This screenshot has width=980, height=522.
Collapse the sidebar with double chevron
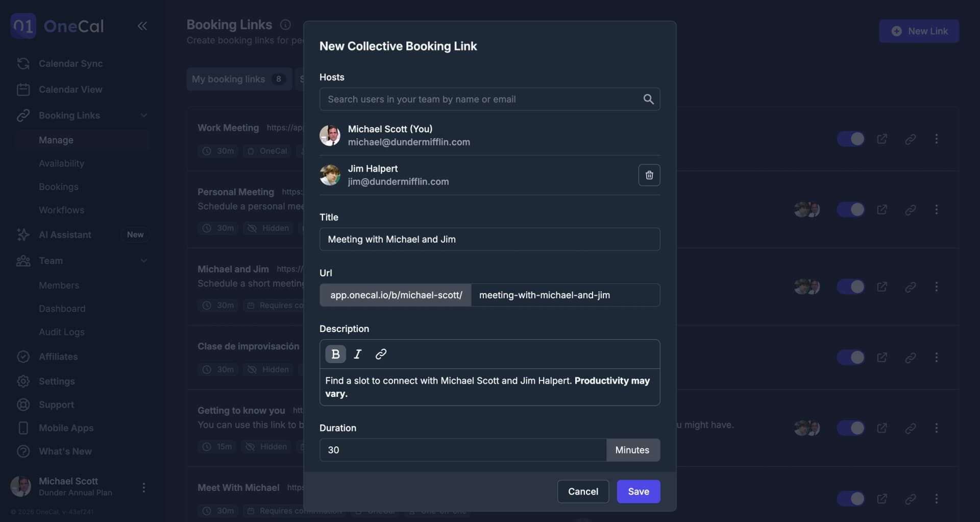pyautogui.click(x=142, y=26)
